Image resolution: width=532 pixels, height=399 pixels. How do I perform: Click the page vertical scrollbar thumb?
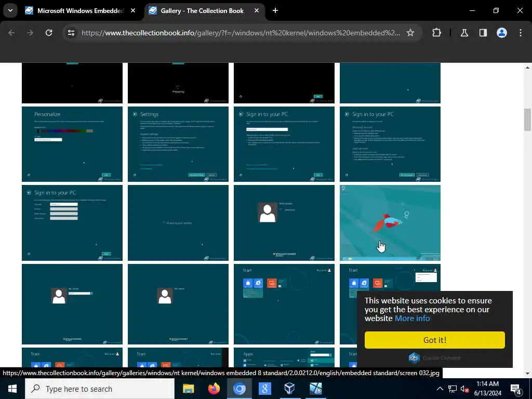click(527, 119)
